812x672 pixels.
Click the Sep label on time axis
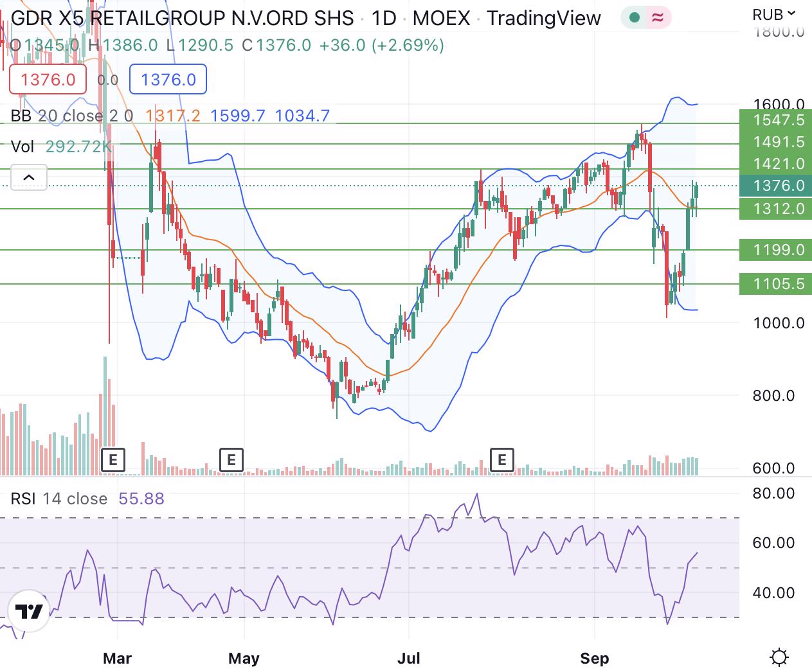(x=594, y=658)
